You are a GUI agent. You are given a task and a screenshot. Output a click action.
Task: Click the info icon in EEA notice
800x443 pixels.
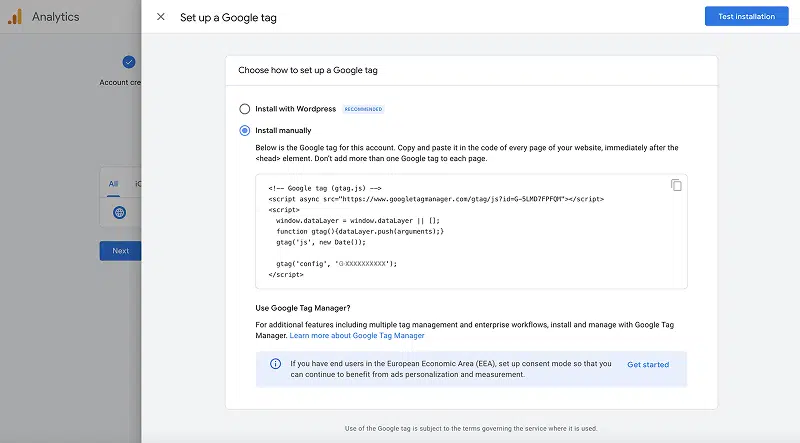275,364
